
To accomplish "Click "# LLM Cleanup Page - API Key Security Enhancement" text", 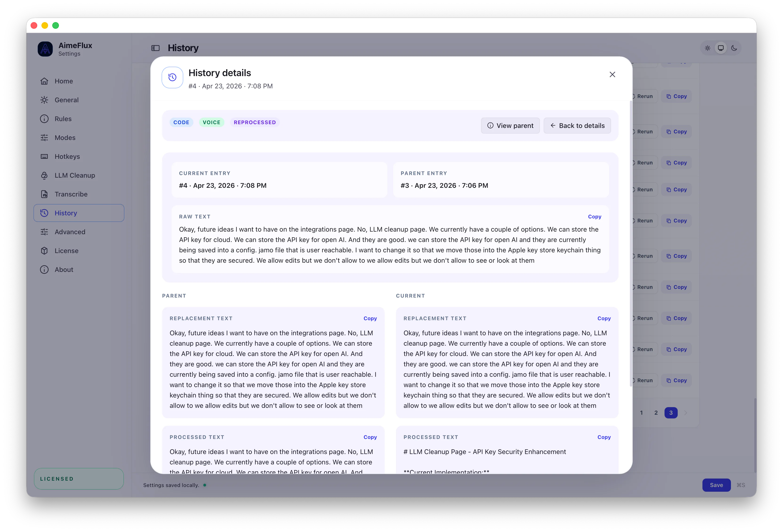I will coord(485,452).
